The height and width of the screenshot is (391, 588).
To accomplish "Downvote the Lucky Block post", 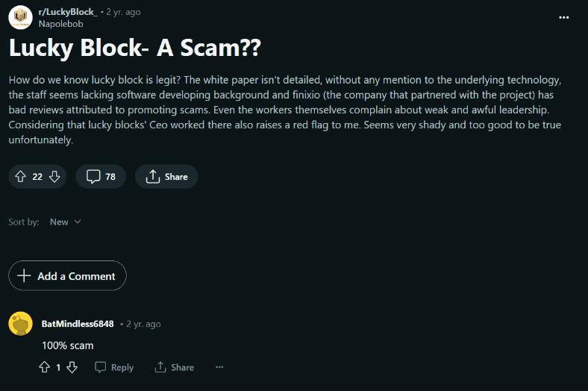I will tap(54, 177).
